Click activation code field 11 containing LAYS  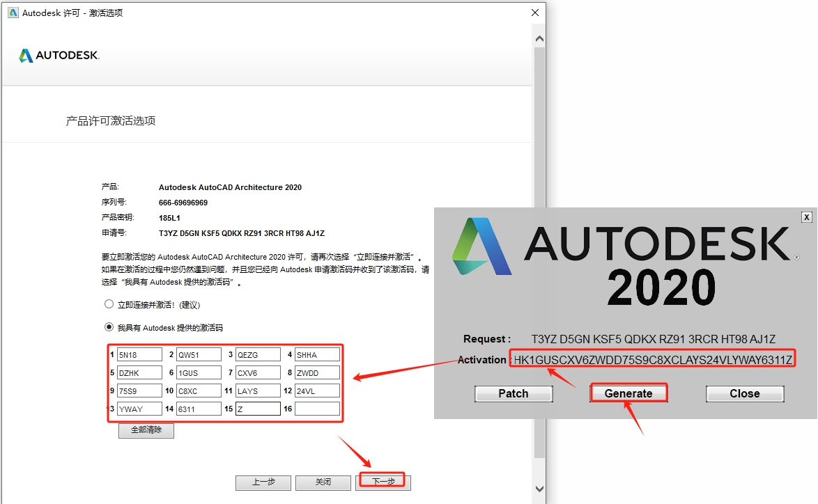pos(258,391)
